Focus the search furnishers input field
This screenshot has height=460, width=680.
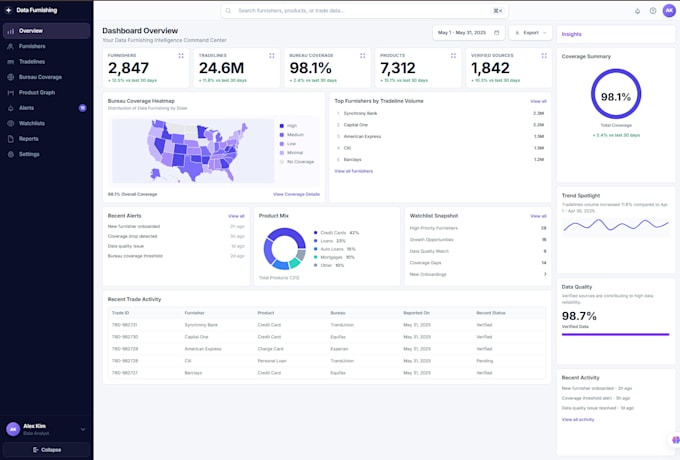click(364, 10)
